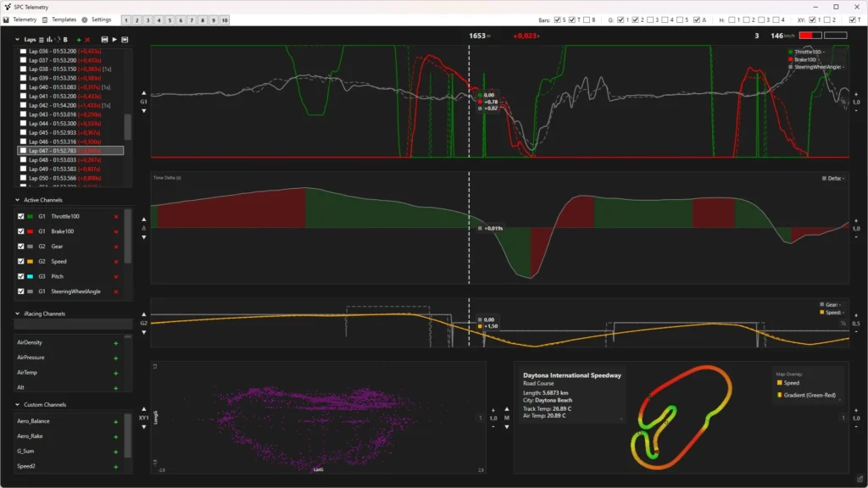This screenshot has height=488, width=868.
Task: Add the Aero_Rake custom channel
Action: (116, 436)
